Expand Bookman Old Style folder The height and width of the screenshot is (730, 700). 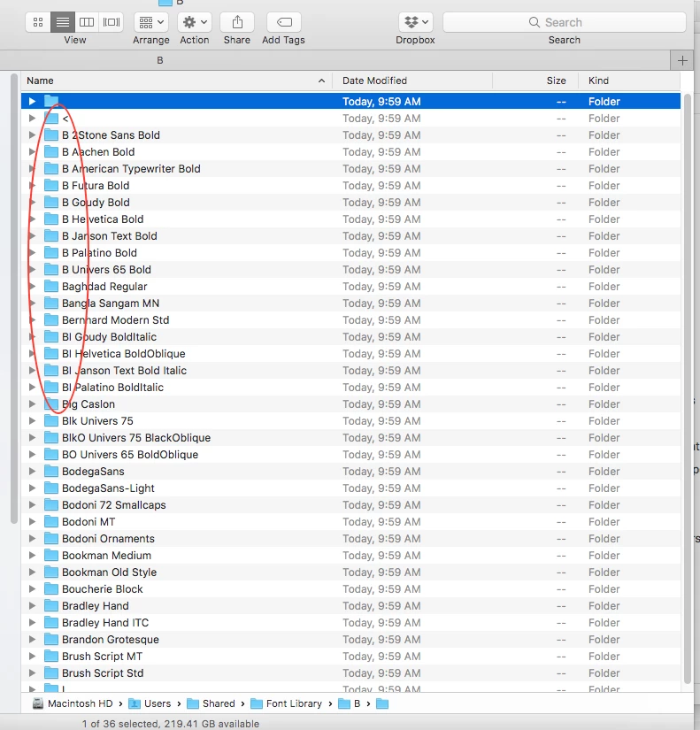pyautogui.click(x=32, y=572)
